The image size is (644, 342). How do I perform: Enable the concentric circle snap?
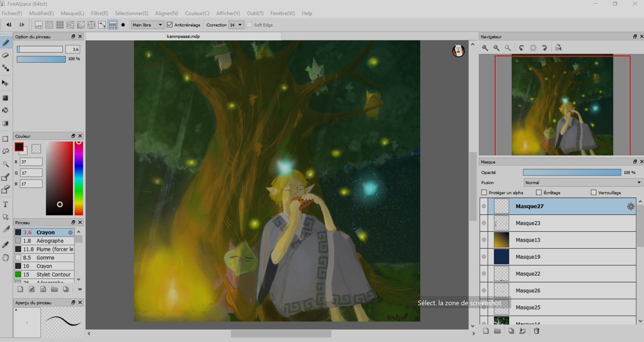91,25
